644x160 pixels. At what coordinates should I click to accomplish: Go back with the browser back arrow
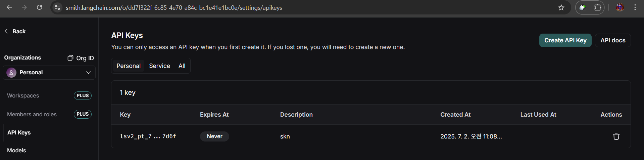(9, 7)
